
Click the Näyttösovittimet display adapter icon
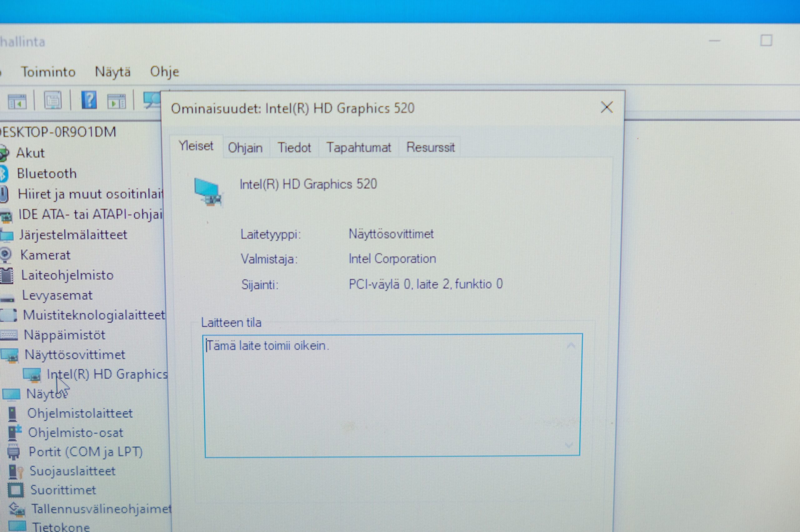pos(9,355)
